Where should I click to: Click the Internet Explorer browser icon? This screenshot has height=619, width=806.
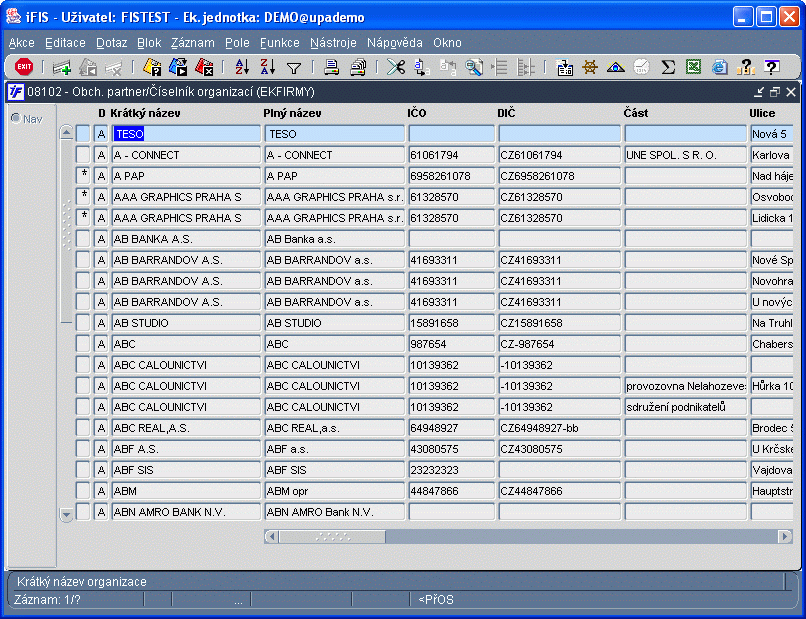click(x=720, y=67)
